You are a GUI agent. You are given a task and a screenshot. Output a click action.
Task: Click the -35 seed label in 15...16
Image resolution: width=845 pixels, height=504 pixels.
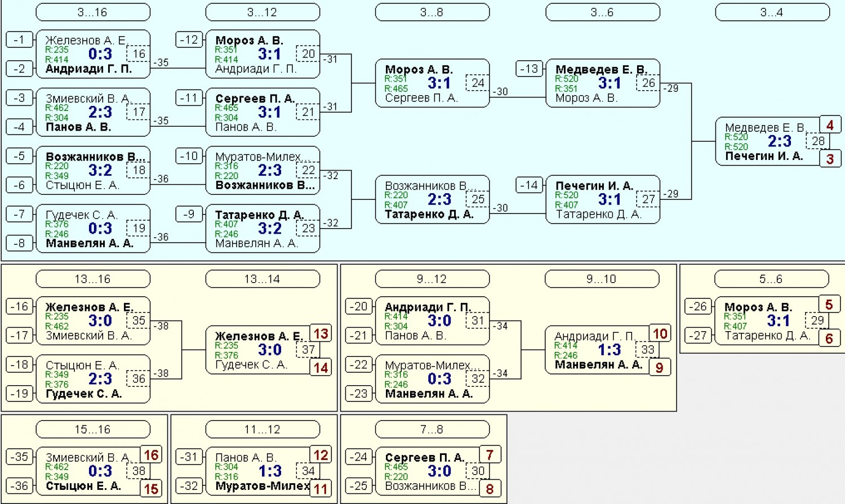coord(20,457)
